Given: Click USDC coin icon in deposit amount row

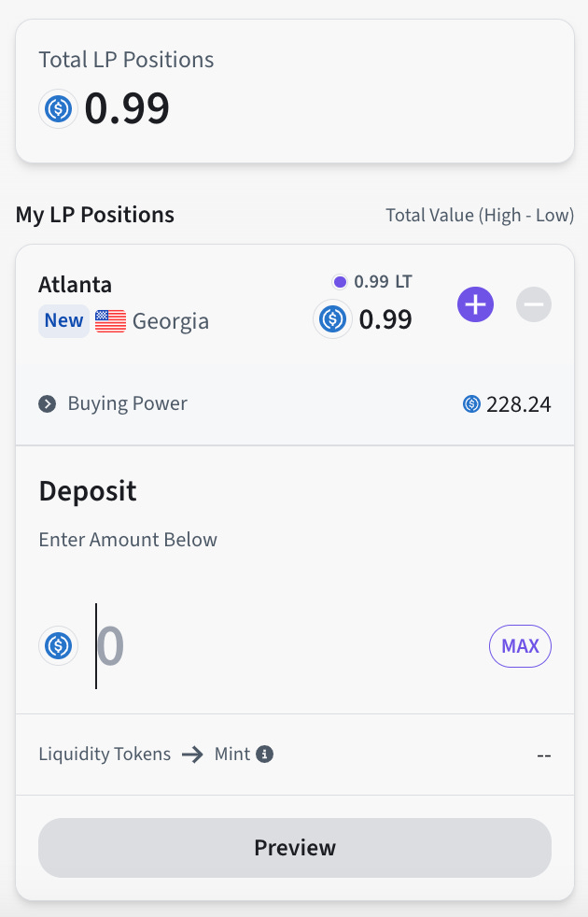Looking at the screenshot, I should click(58, 645).
